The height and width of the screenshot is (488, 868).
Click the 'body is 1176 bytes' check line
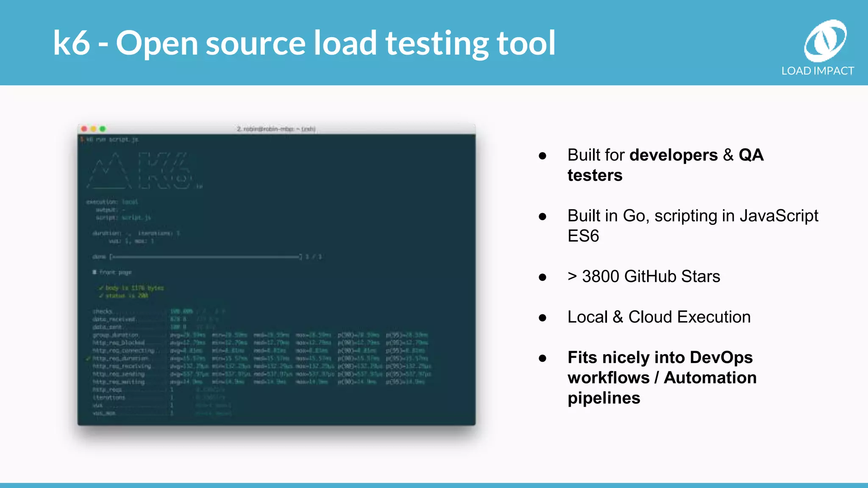(x=131, y=288)
